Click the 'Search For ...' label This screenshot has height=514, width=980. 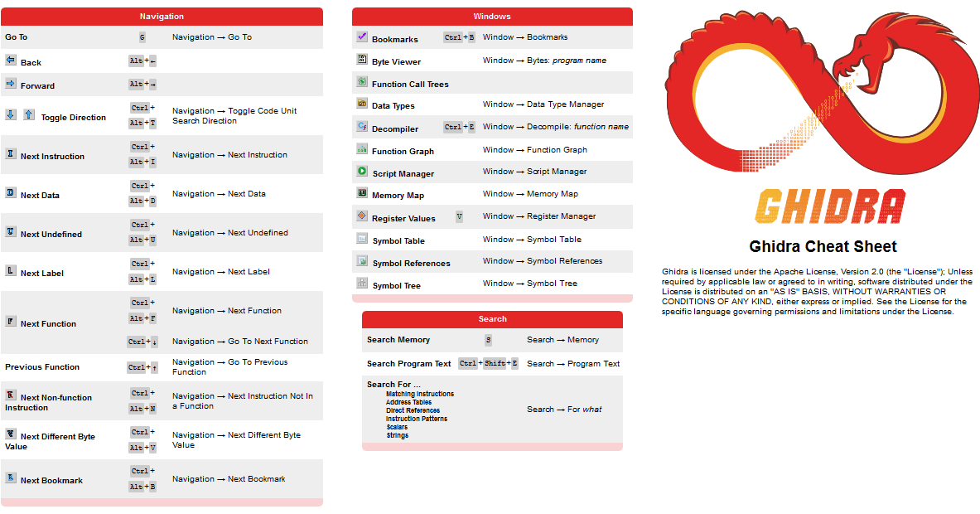(x=393, y=384)
